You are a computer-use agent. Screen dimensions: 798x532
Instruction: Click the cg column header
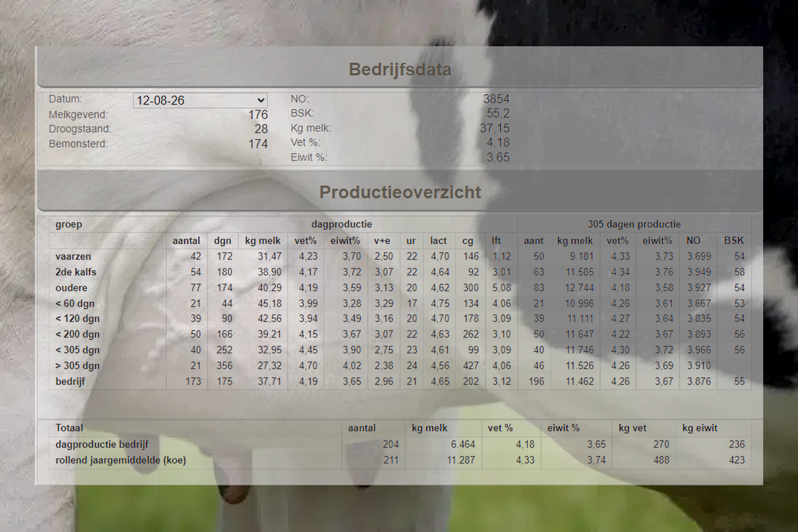468,241
